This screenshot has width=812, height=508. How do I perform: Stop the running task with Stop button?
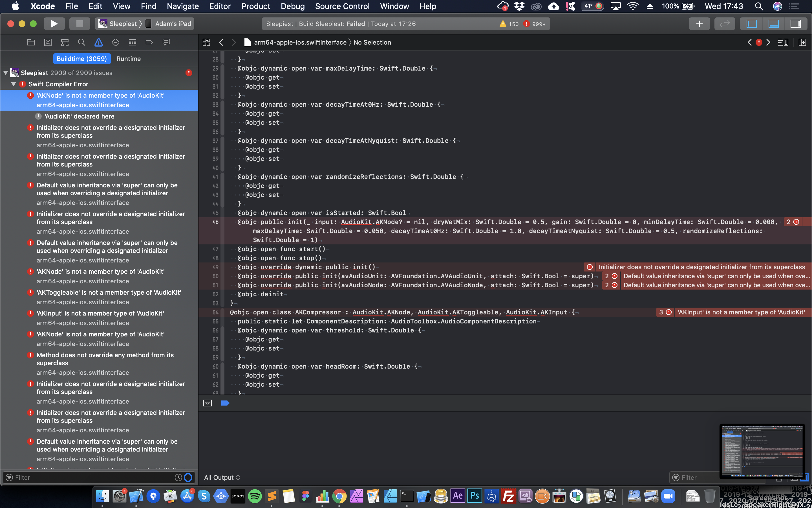[x=80, y=23]
